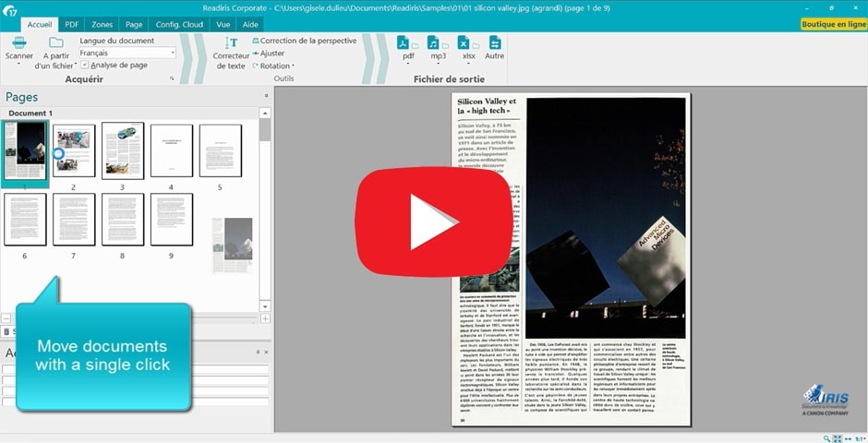Select page 3 thumbnail
The width and height of the screenshot is (868, 443).
pos(122,150)
